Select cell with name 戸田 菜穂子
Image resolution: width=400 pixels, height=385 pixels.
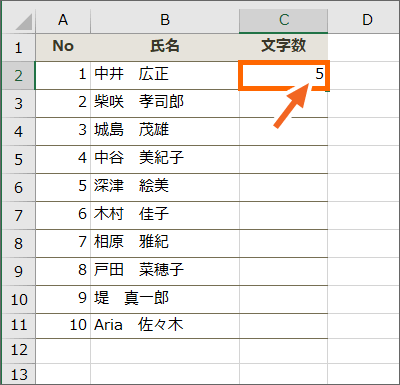click(x=165, y=271)
